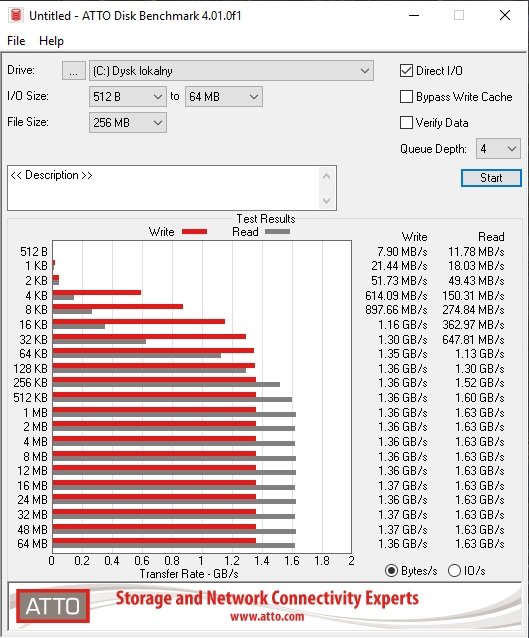Viewport: 529px width, 638px height.
Task: Open the File menu
Action: tap(16, 41)
